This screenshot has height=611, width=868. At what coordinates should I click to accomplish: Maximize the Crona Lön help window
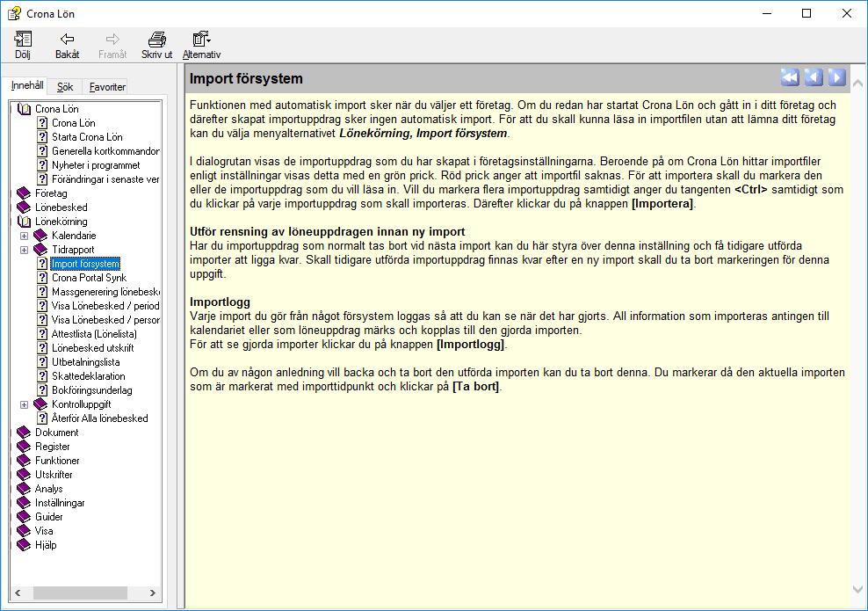coord(807,13)
